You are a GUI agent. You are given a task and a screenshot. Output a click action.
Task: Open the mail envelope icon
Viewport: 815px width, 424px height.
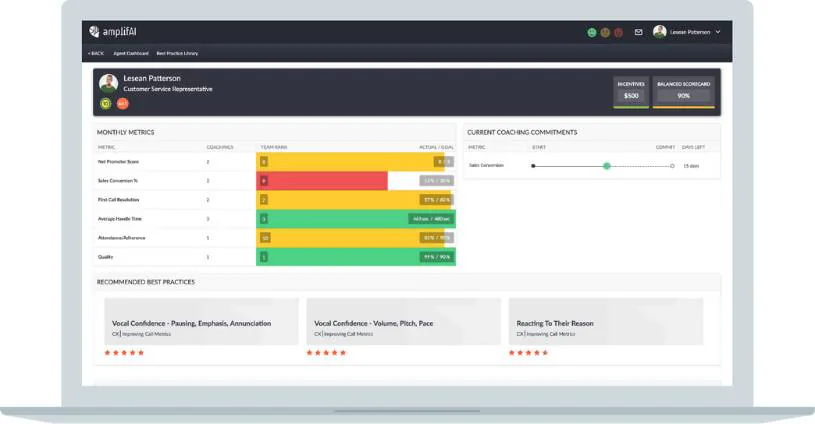point(638,32)
